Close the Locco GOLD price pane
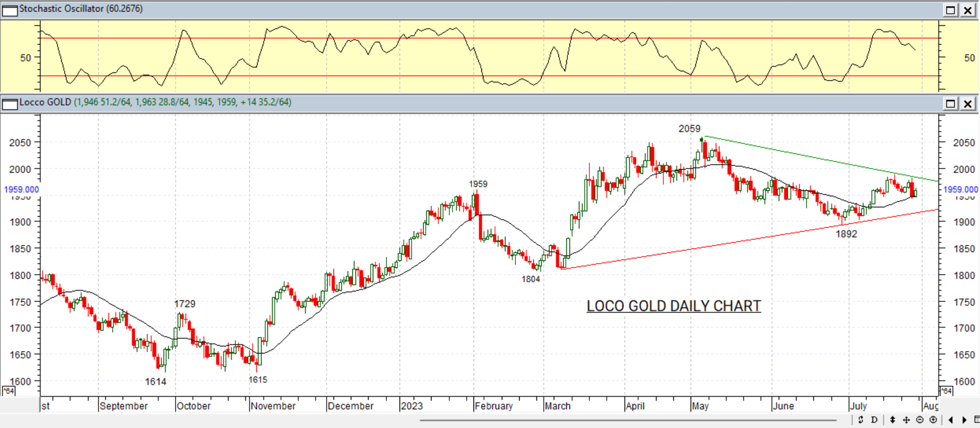The image size is (980, 428). tap(968, 103)
